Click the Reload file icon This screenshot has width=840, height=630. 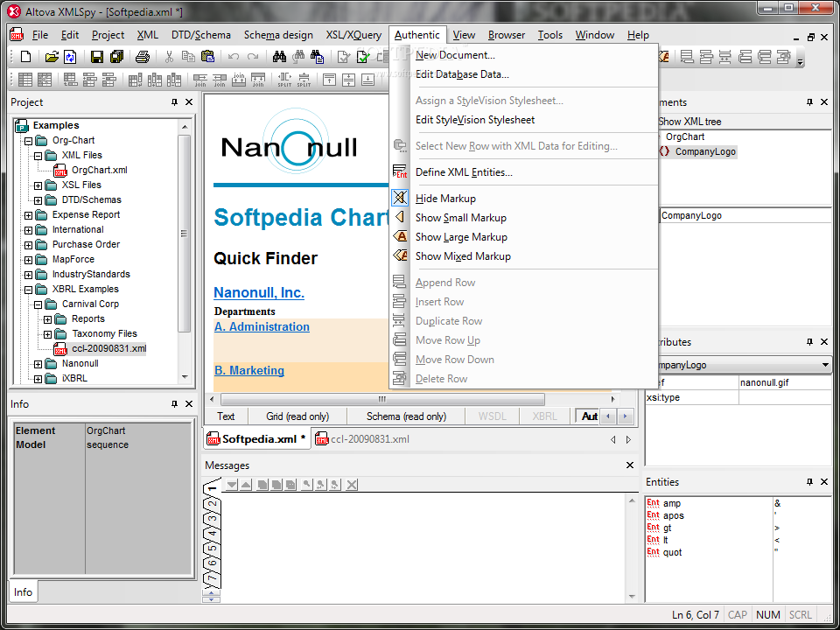70,57
